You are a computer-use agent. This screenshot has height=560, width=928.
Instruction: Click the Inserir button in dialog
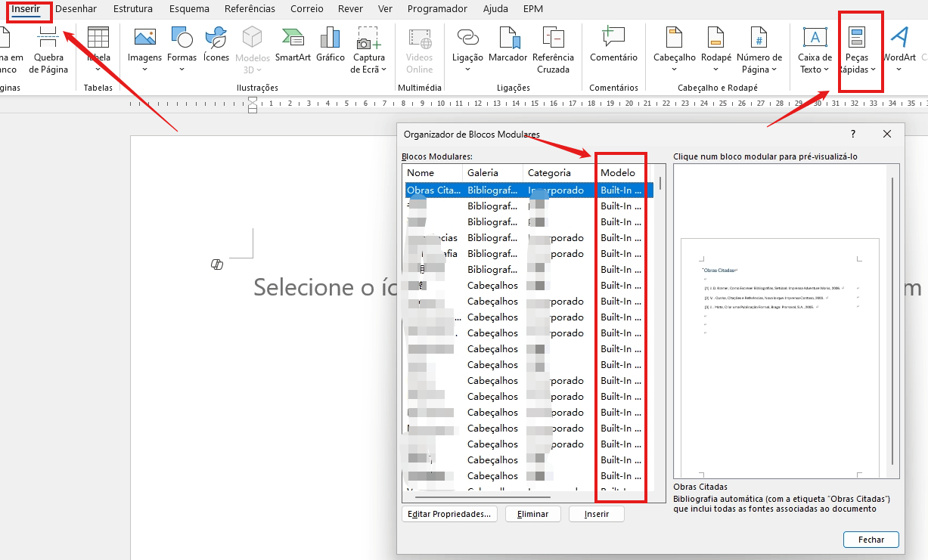(x=597, y=514)
